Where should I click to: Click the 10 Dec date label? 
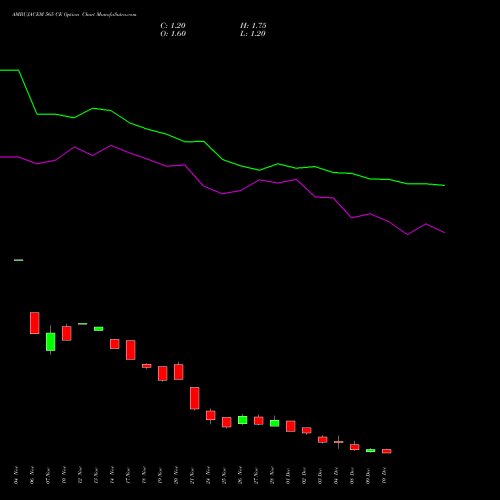(x=384, y=475)
